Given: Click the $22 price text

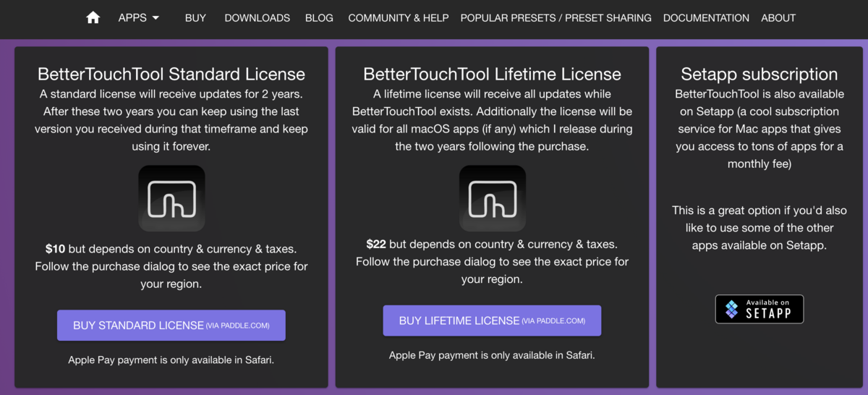Looking at the screenshot, I should point(376,244).
